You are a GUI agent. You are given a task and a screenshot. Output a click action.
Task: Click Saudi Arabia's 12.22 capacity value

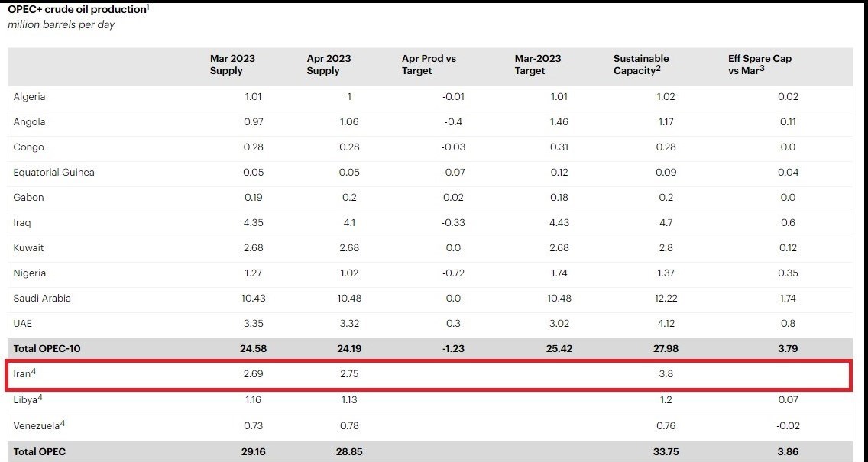coord(666,299)
